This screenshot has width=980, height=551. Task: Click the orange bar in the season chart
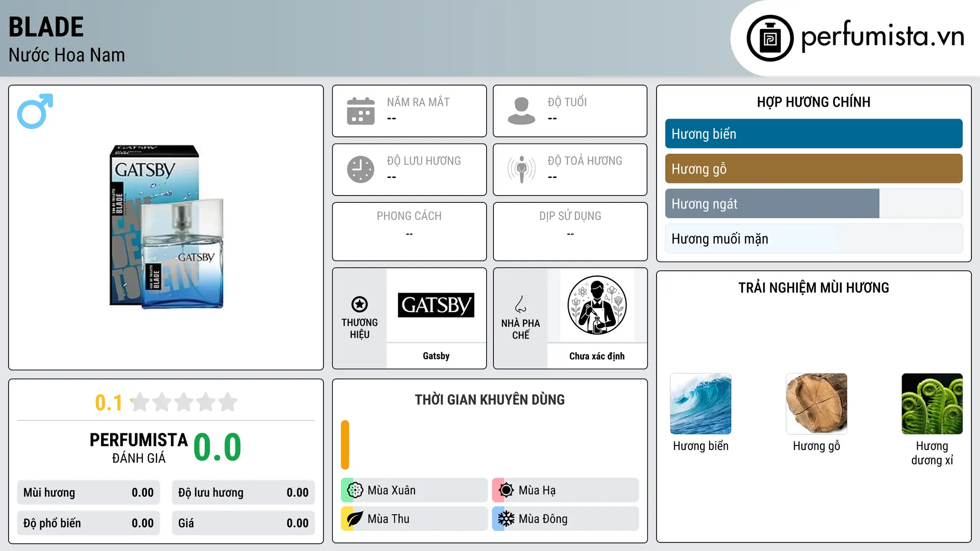tap(345, 445)
